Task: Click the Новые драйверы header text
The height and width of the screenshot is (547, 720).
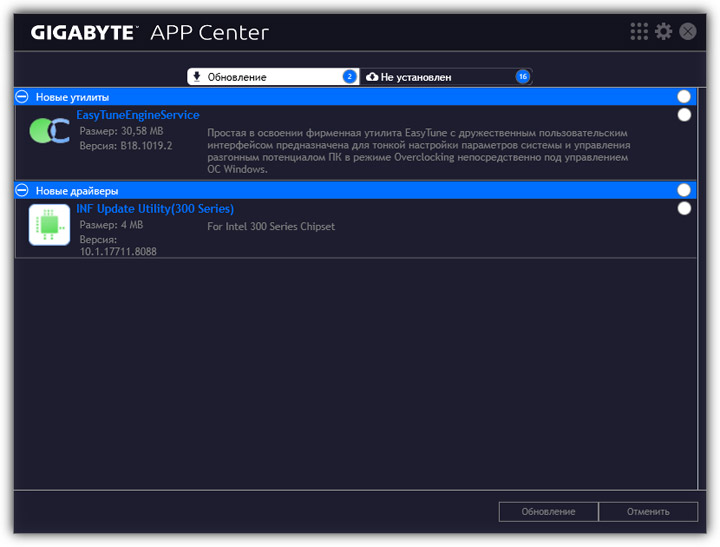Action: click(x=77, y=191)
